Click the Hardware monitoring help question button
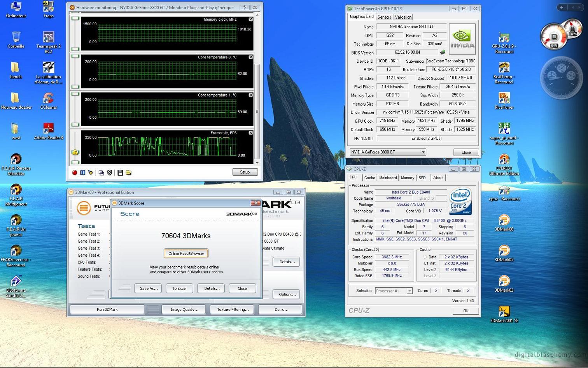 [245, 7]
